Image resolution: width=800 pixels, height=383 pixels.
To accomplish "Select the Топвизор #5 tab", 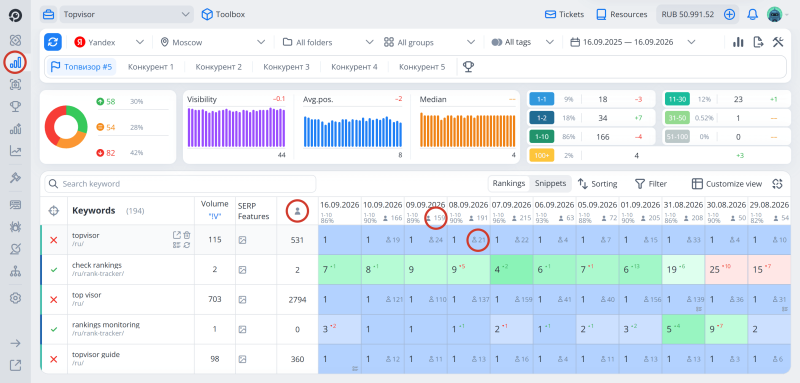I will [81, 67].
